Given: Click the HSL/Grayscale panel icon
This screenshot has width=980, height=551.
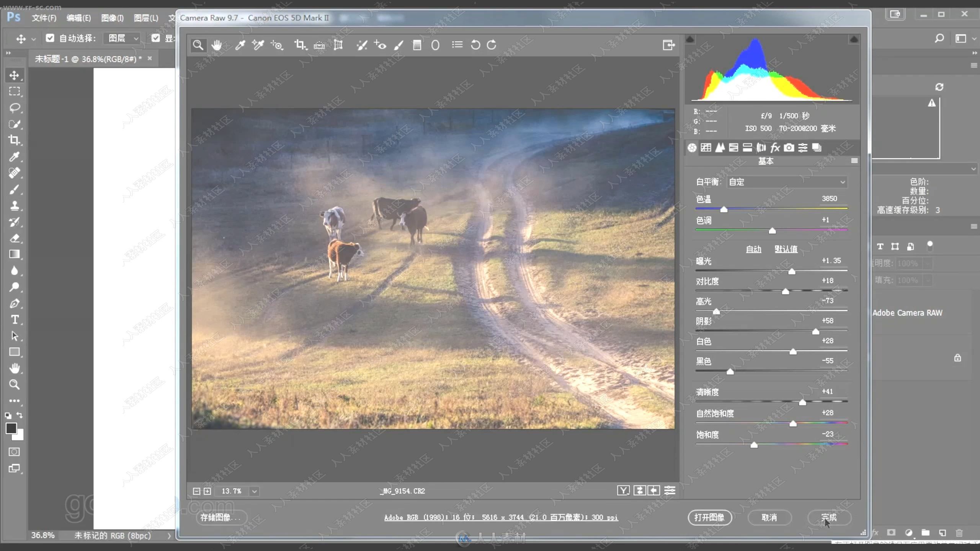Looking at the screenshot, I should [733, 147].
